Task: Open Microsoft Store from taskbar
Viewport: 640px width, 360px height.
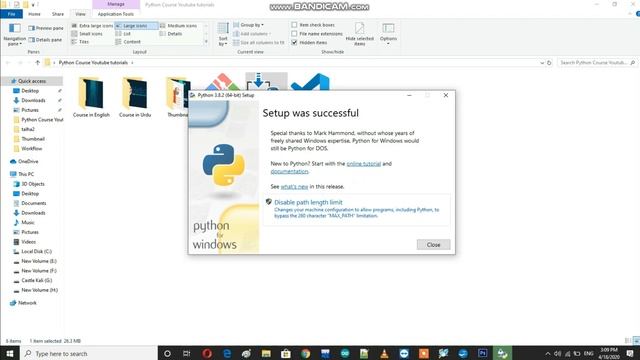Action: click(x=286, y=353)
